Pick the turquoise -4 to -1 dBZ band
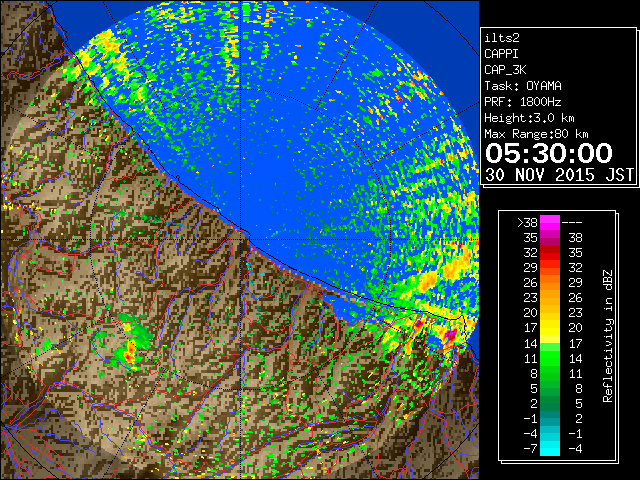 point(550,433)
